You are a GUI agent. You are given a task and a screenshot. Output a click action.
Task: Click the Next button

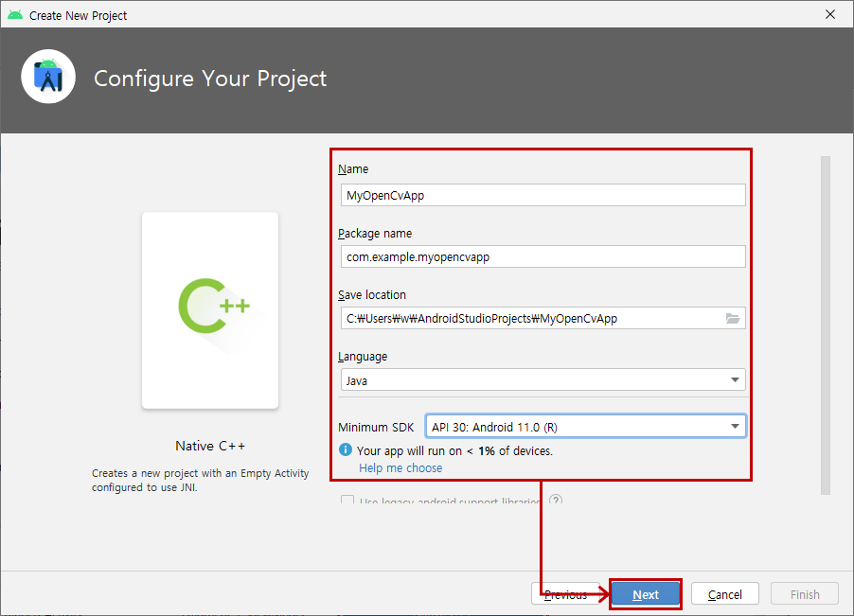pyautogui.click(x=646, y=594)
